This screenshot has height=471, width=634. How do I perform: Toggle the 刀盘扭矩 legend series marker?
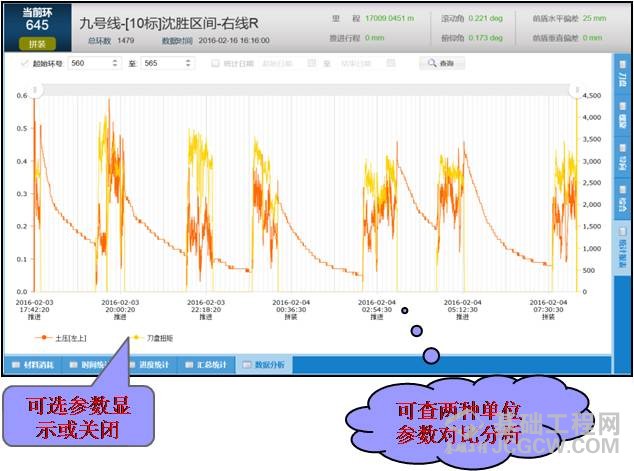coord(137,338)
